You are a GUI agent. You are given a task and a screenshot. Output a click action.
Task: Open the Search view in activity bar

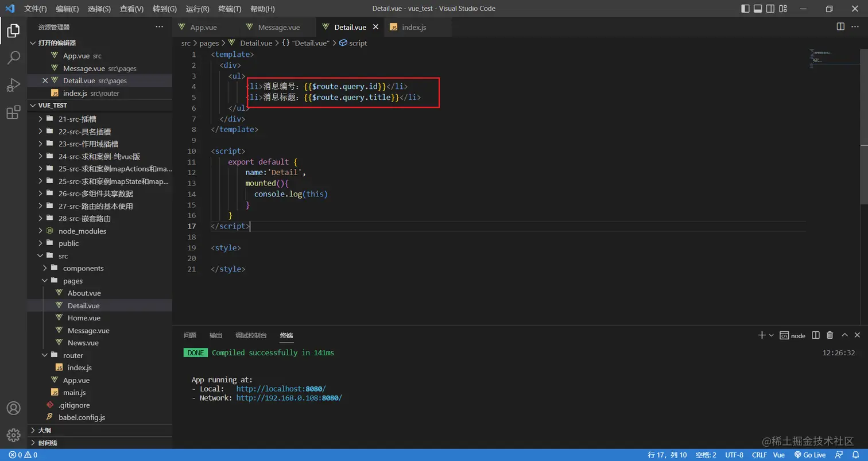13,57
